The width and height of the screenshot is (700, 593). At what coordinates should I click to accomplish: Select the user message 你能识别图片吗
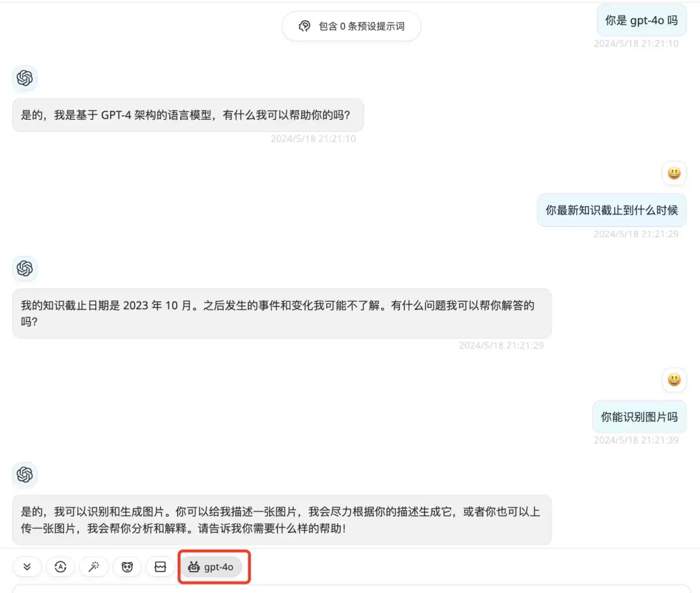pyautogui.click(x=639, y=417)
